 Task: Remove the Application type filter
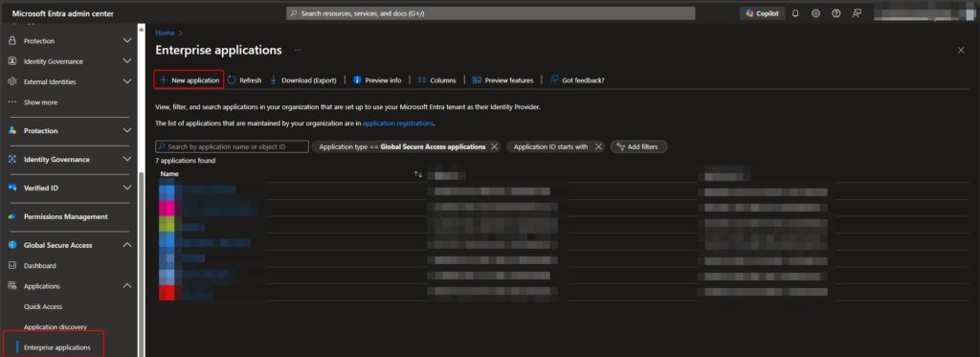tap(495, 146)
